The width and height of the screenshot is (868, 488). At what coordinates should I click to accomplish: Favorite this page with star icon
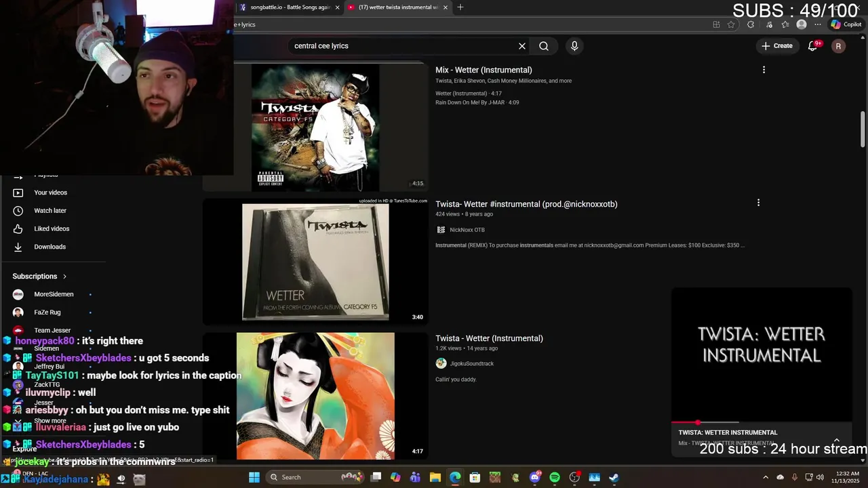point(731,24)
